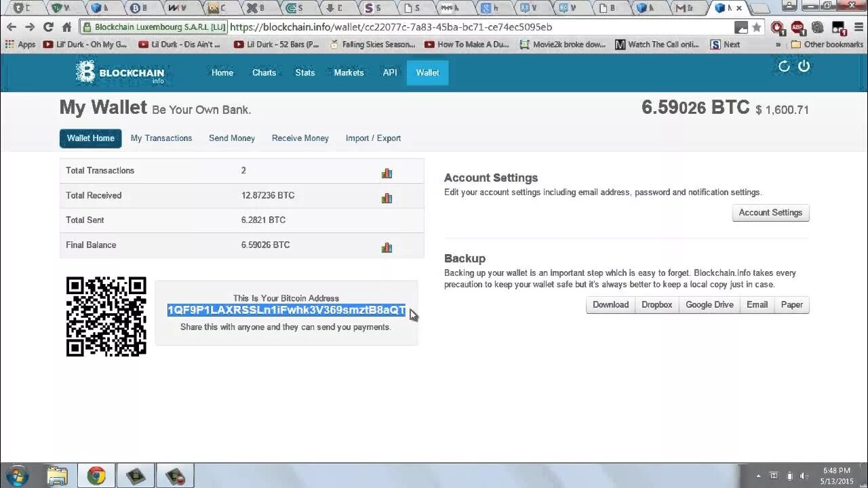Click the taskbar clock showing 6:48 PM
The height and width of the screenshot is (488, 868).
point(836,476)
